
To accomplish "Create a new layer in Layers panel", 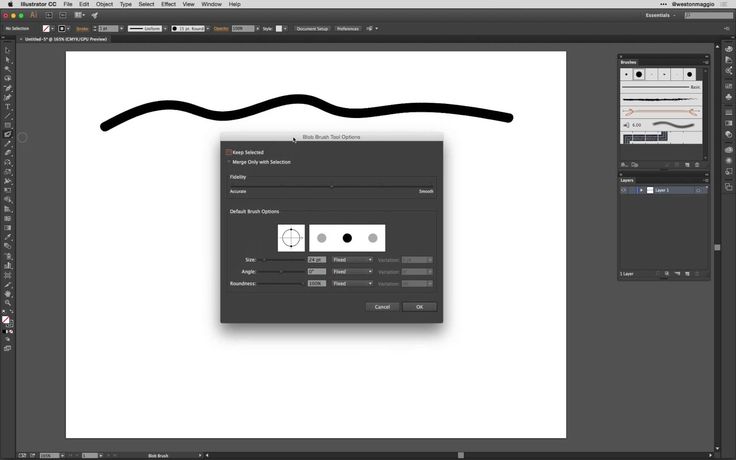I will tap(687, 274).
